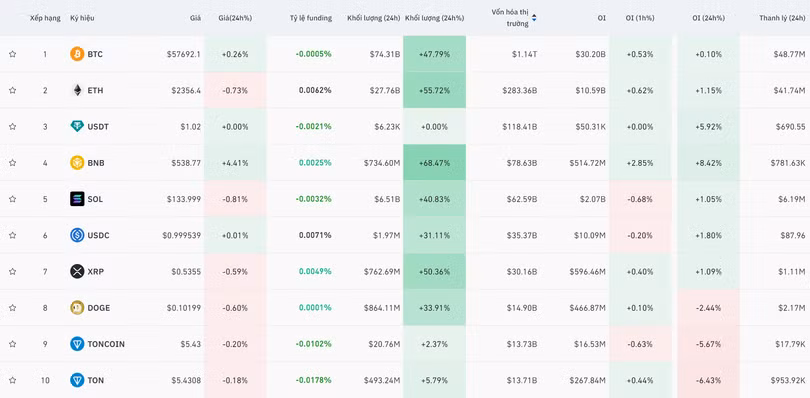
Task: Sort by Vốn hóa thị trường arrow
Action: 534,18
